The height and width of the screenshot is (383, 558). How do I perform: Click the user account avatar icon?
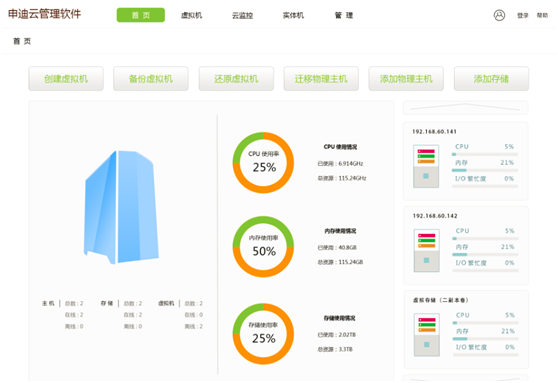pyautogui.click(x=499, y=15)
